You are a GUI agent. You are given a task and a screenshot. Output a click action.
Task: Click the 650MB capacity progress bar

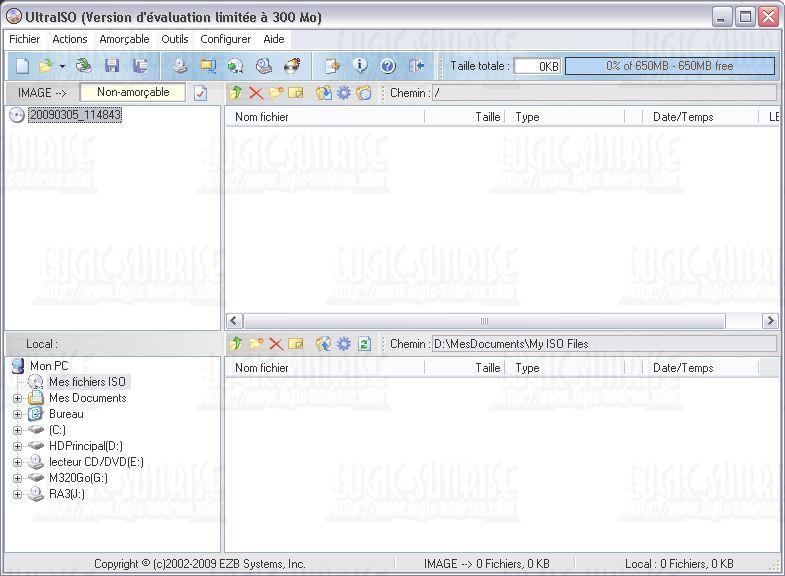(x=670, y=66)
